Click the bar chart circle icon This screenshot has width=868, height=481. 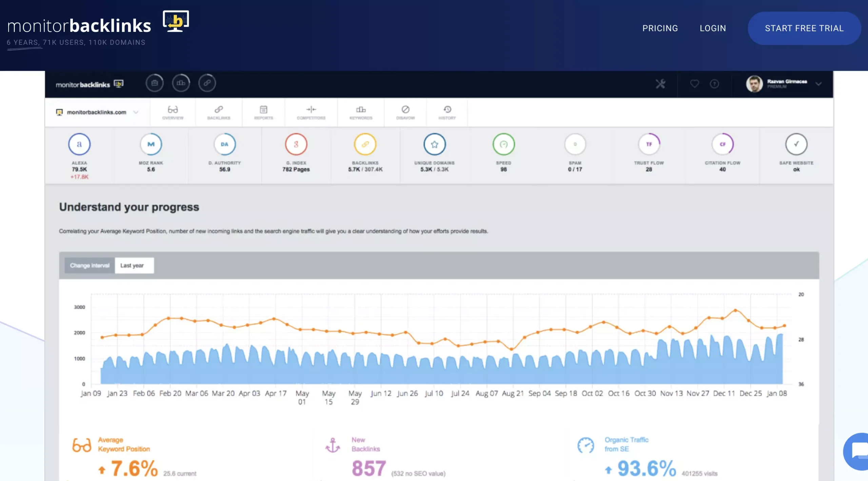181,83
